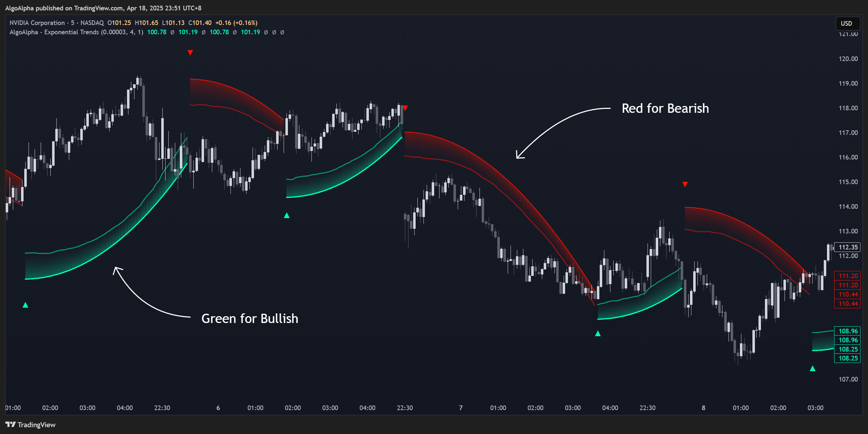
Task: Click the C101.40 close value
Action: click(x=200, y=22)
